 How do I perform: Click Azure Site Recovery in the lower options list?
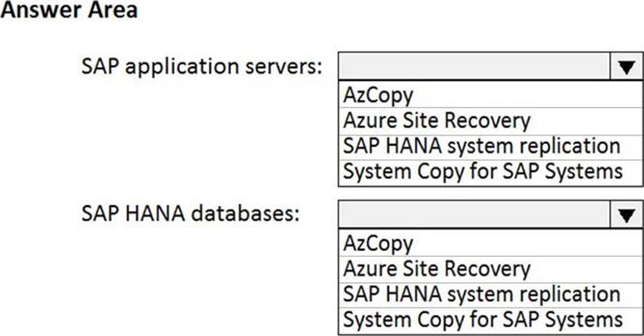point(436,267)
